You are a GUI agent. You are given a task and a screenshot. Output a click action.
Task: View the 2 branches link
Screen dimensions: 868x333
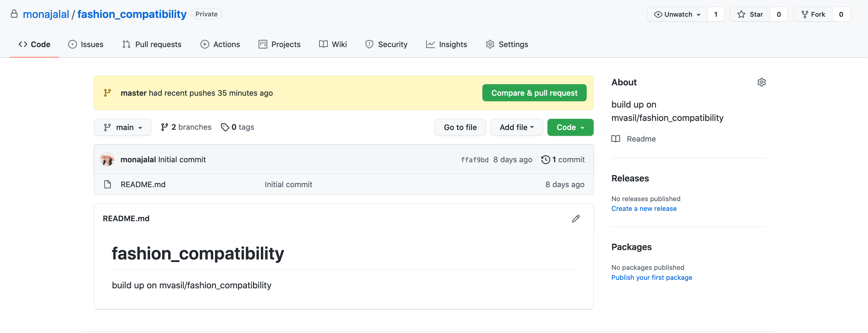(186, 127)
